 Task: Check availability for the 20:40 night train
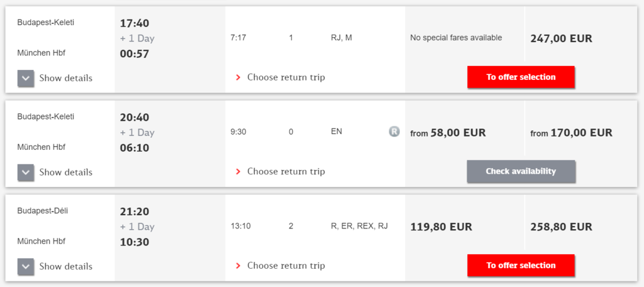coord(521,171)
